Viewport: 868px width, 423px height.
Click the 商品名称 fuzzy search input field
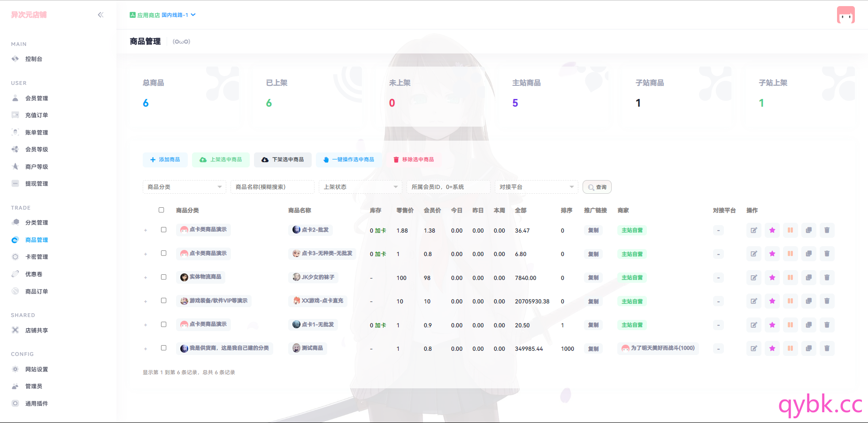click(x=272, y=187)
